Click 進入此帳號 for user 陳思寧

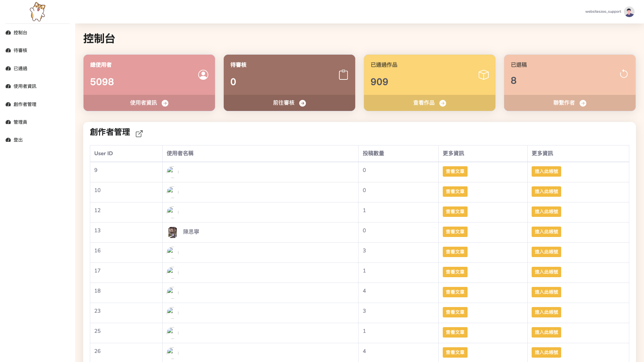pyautogui.click(x=546, y=232)
